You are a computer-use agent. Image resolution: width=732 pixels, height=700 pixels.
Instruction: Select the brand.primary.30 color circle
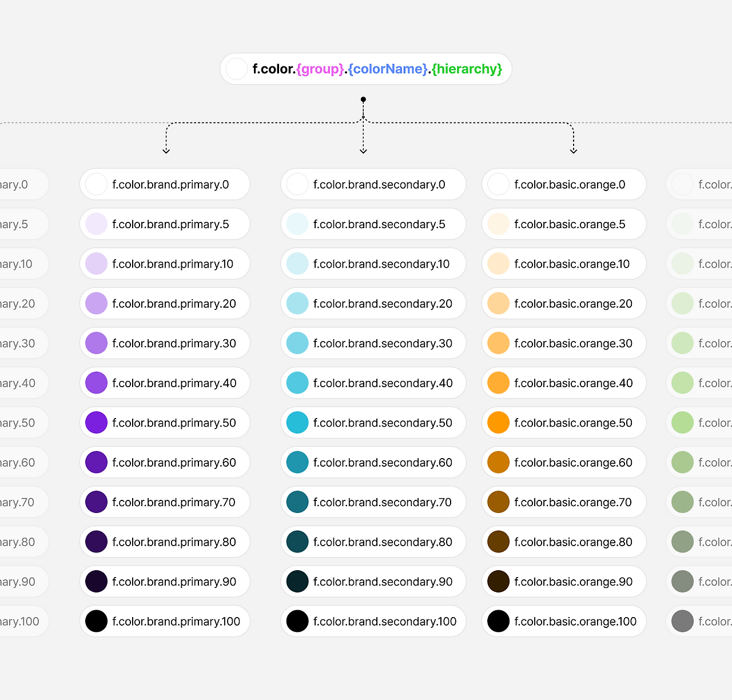96,343
